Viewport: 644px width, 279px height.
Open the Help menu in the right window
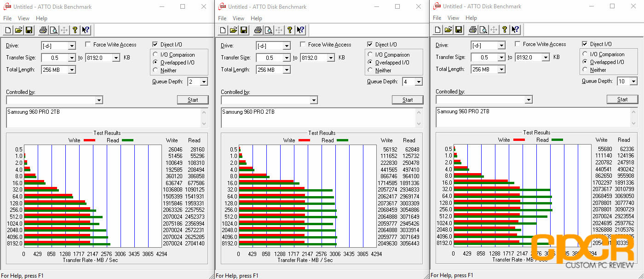coord(471,18)
